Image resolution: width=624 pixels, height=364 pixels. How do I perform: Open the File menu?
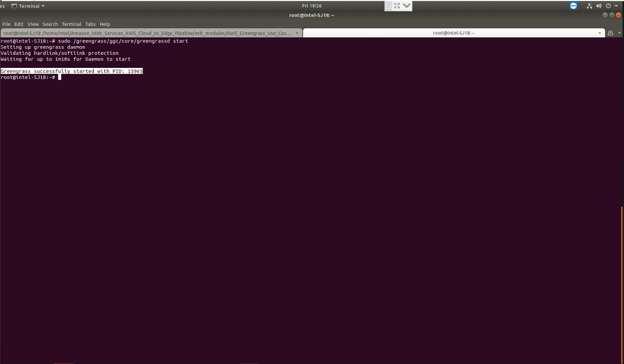click(6, 24)
